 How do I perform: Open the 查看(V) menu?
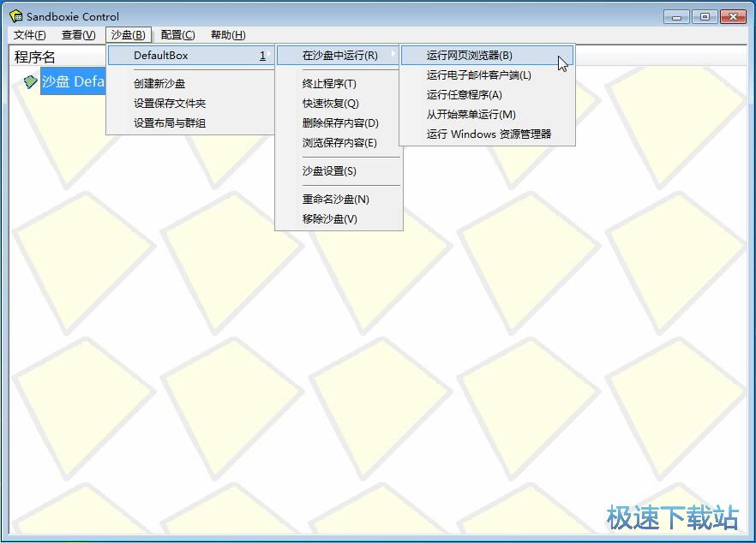click(78, 35)
